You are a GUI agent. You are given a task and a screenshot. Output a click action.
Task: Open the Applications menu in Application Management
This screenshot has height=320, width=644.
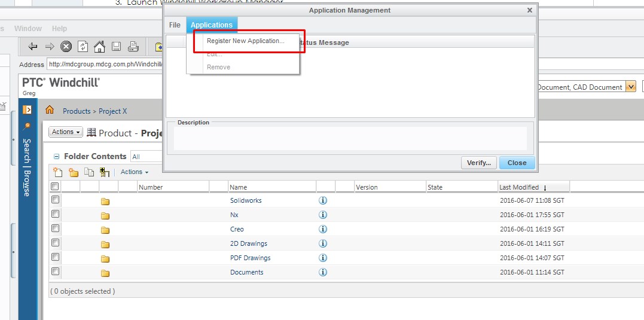(x=212, y=25)
